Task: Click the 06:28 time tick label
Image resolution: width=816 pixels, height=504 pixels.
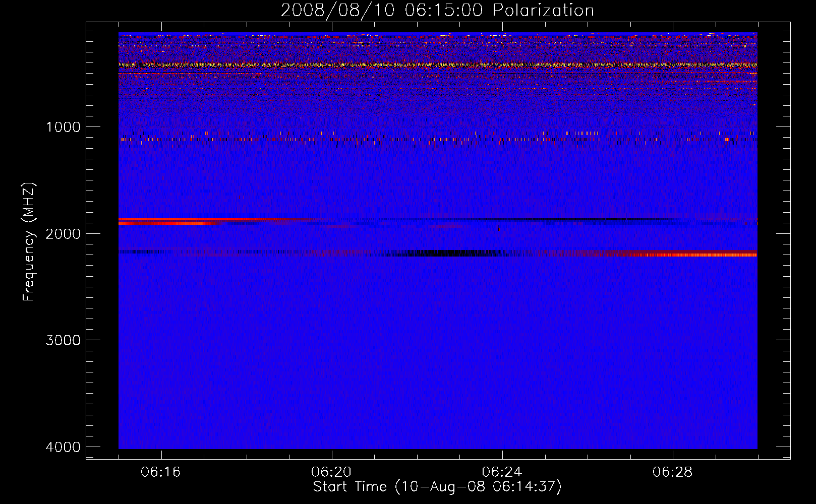Action: pos(672,472)
